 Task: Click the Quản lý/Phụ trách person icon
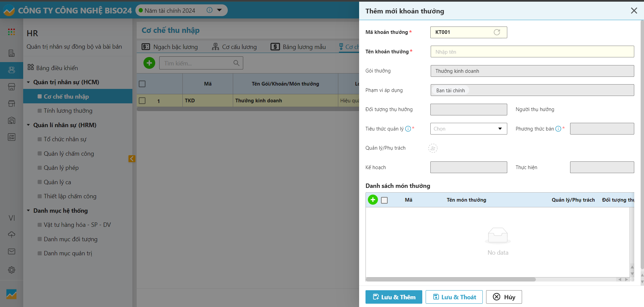[433, 148]
